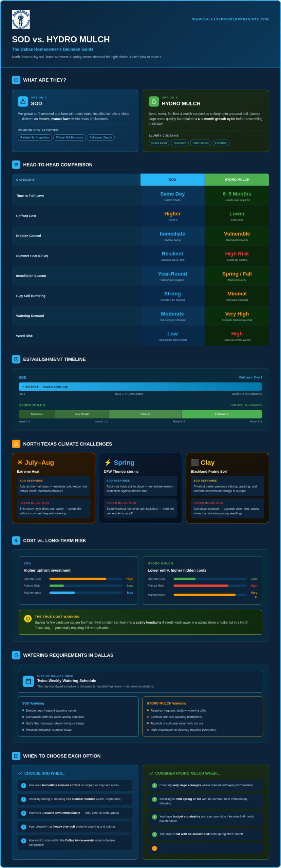281x868 pixels.
Task: Click the Aquamax Sprinkler Systems logo
Action: click(21, 19)
